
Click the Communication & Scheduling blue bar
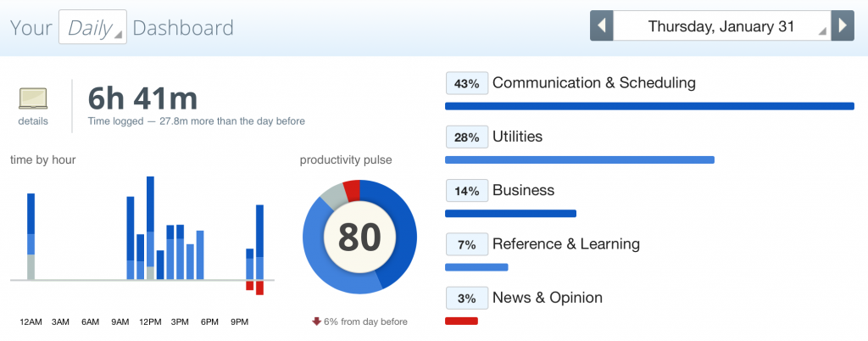click(x=650, y=106)
